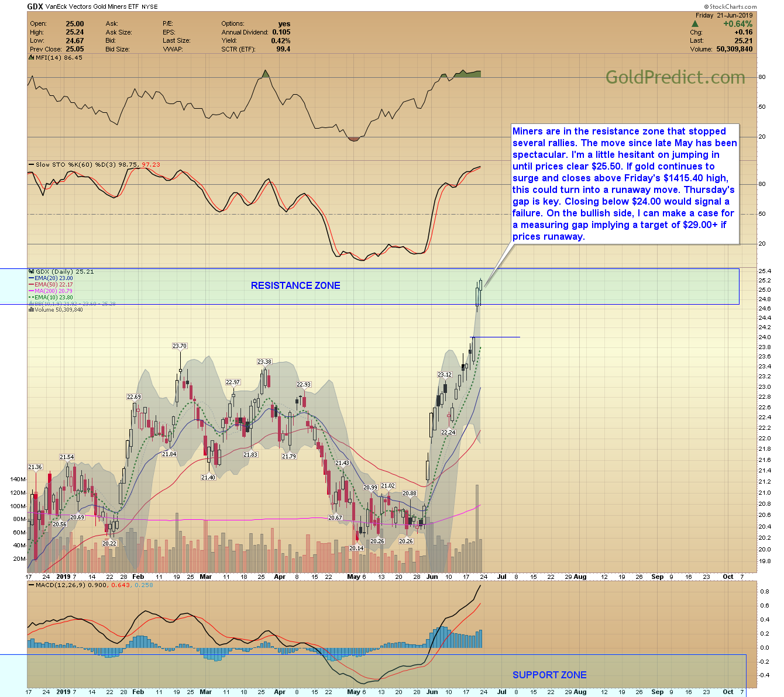
Task: Click the "22.97" price label
Action: tap(233, 382)
